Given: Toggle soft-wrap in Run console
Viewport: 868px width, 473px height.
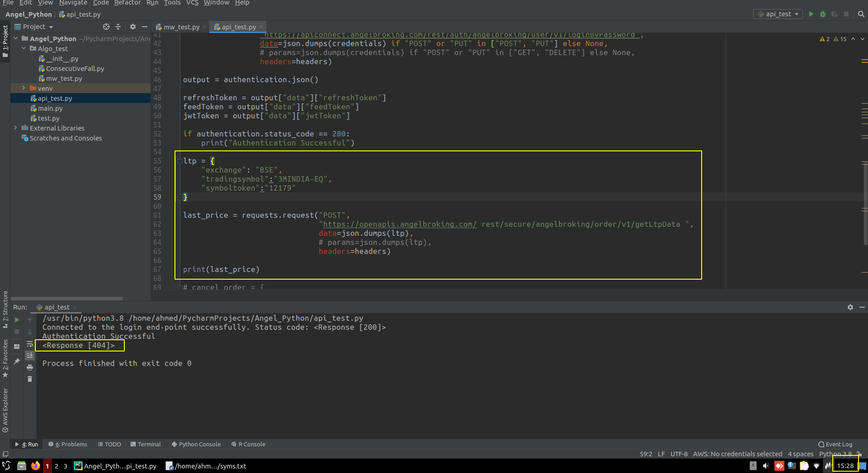Looking at the screenshot, I should [x=30, y=344].
